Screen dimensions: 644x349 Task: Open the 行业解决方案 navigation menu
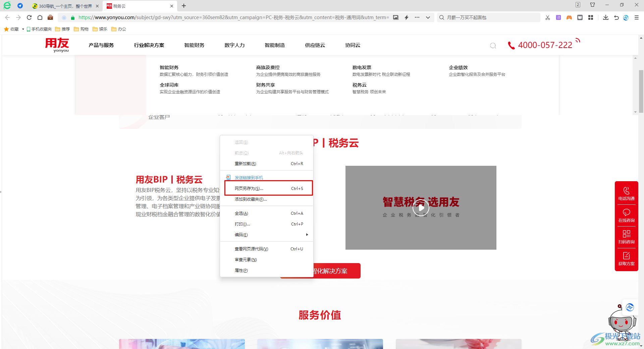[x=149, y=45]
